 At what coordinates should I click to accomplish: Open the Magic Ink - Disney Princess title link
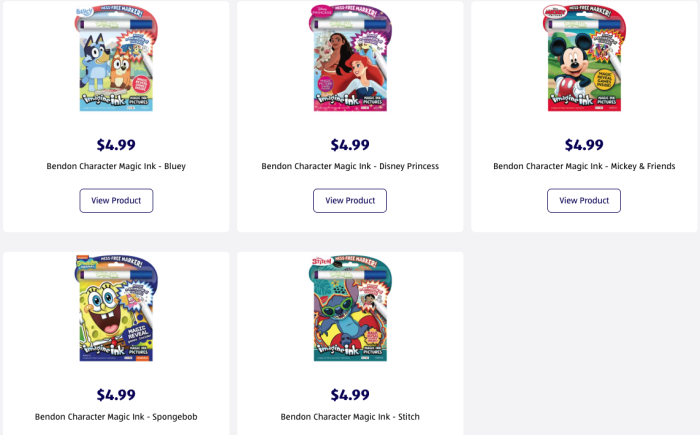click(350, 166)
